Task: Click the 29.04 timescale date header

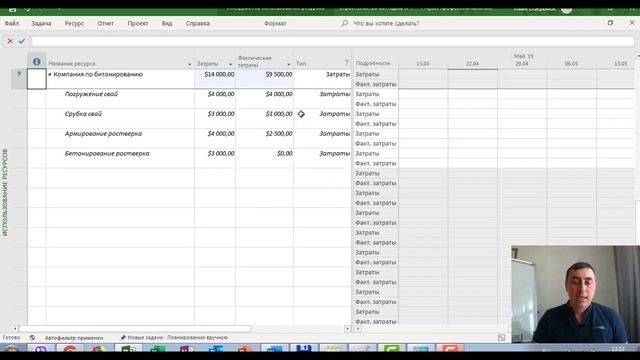Action: [x=522, y=64]
